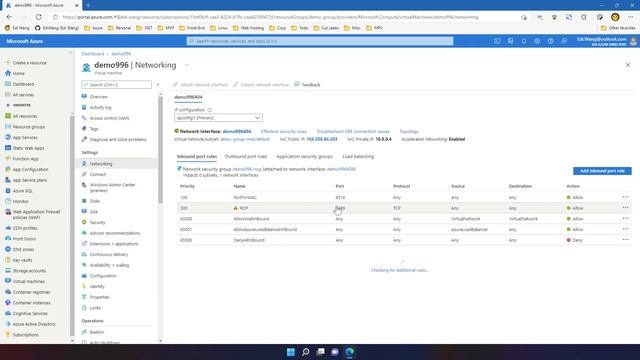Viewport: 640px width, 360px height.
Task: Open Task View on the taskbar
Action: pyautogui.click(x=320, y=352)
